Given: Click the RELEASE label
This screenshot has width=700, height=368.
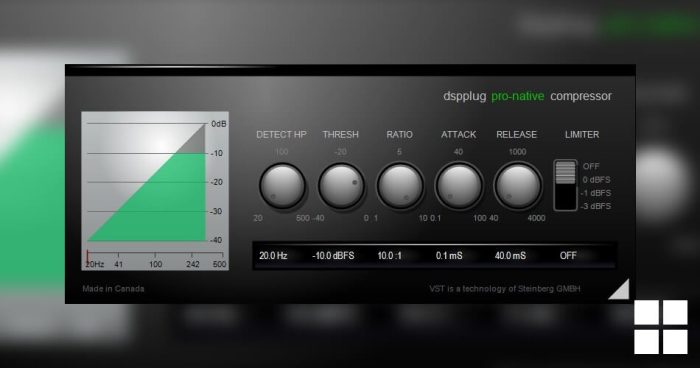Looking at the screenshot, I should click(x=517, y=134).
